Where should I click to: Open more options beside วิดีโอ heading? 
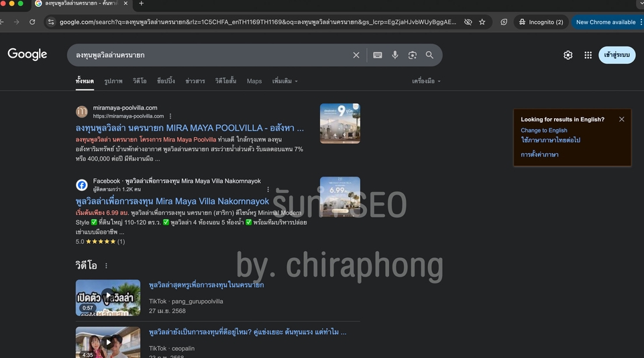pyautogui.click(x=106, y=266)
